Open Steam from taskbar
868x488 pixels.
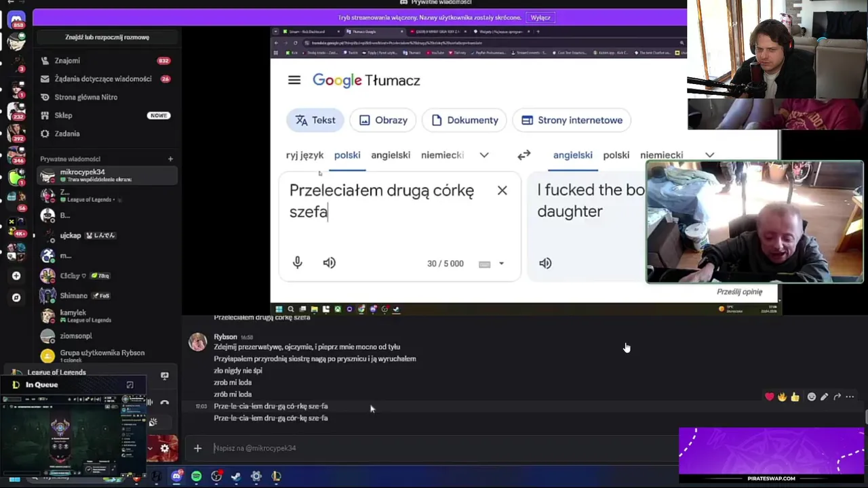point(236,476)
